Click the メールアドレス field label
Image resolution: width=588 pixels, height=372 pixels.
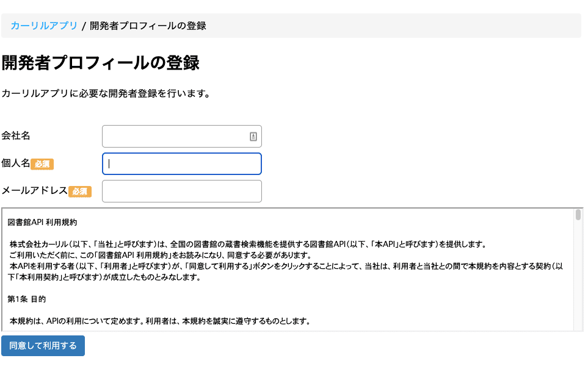[x=35, y=190]
